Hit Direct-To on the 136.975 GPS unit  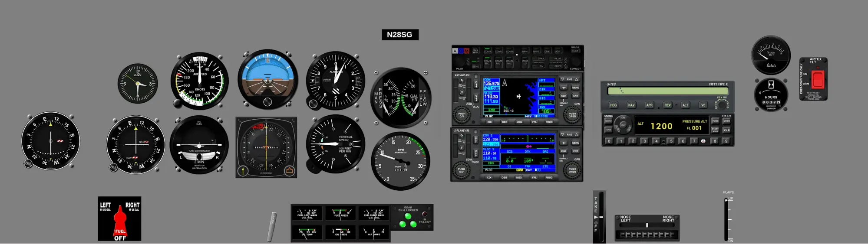(x=564, y=88)
